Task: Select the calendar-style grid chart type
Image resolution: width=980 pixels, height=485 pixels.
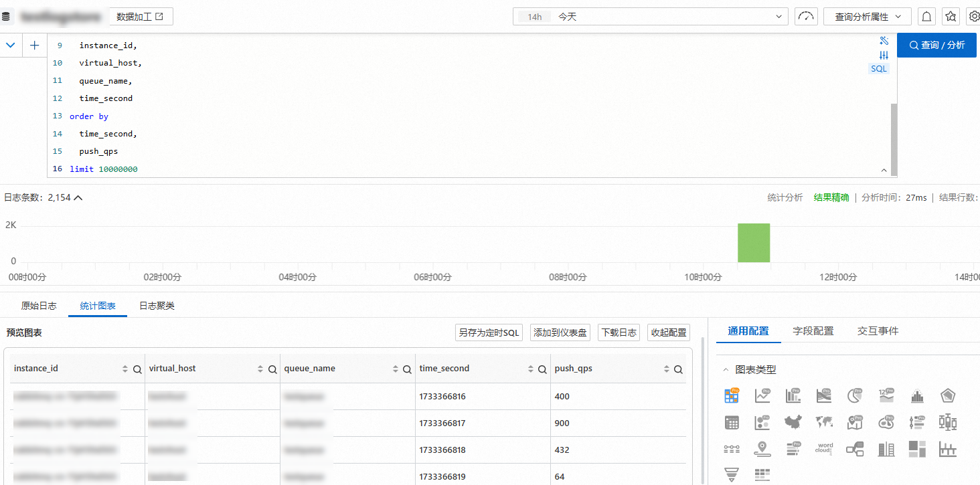Action: click(x=731, y=422)
